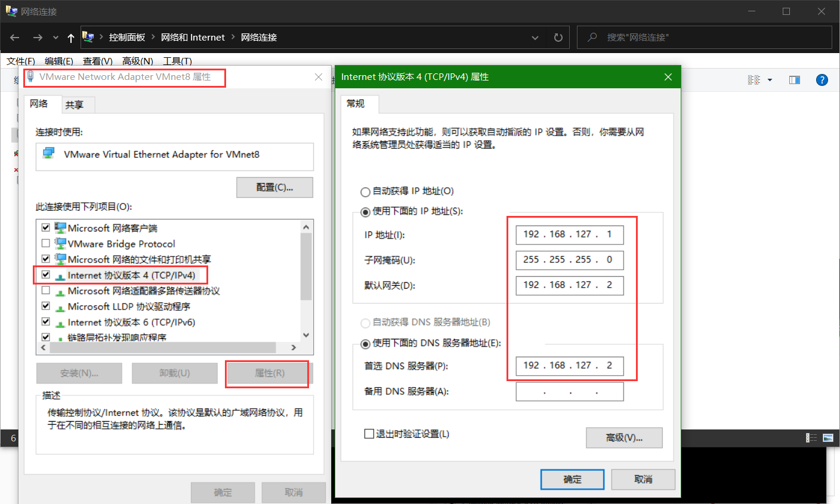Click the 搜索"网络连接" search box
This screenshot has height=504, width=840.
click(x=705, y=38)
